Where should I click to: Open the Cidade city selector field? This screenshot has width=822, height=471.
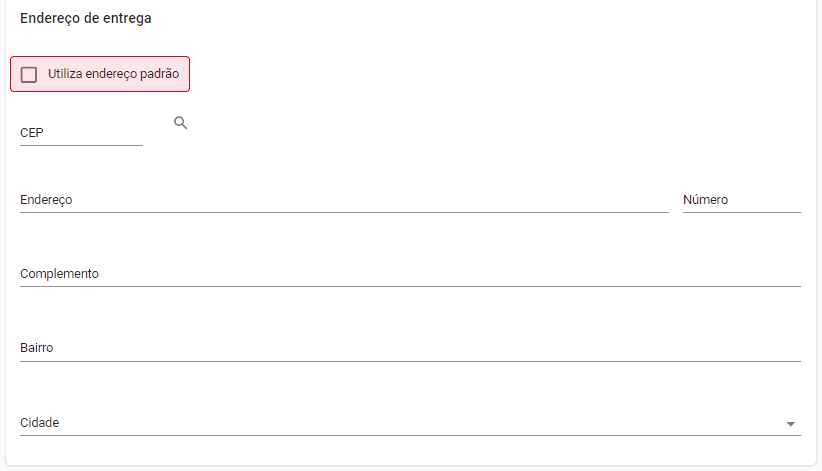pos(410,423)
